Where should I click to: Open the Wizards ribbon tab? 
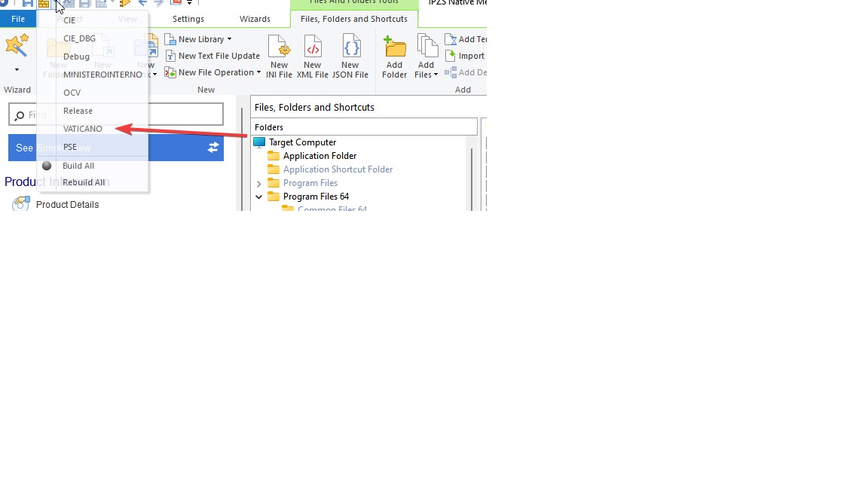coord(255,19)
